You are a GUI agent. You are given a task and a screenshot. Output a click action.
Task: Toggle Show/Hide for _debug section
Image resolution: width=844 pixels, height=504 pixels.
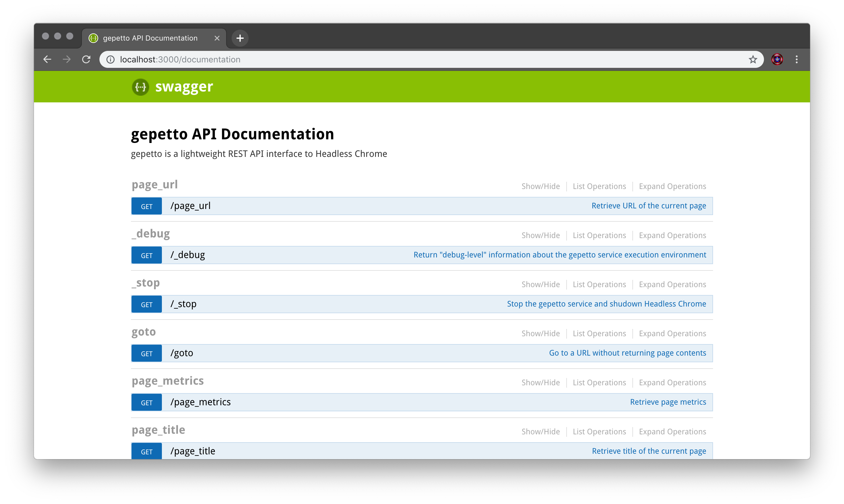[x=541, y=235]
